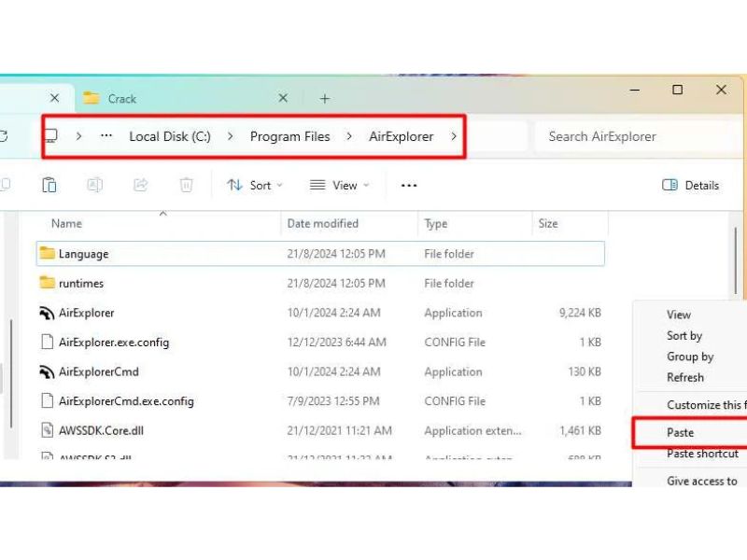Choose Paste shortcut in context menu

(702, 454)
